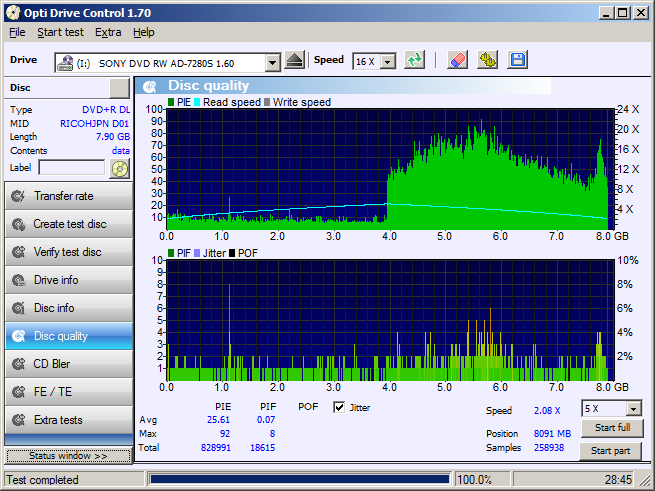This screenshot has height=491, width=655.
Task: Open the Extra menu
Action: pos(108,32)
